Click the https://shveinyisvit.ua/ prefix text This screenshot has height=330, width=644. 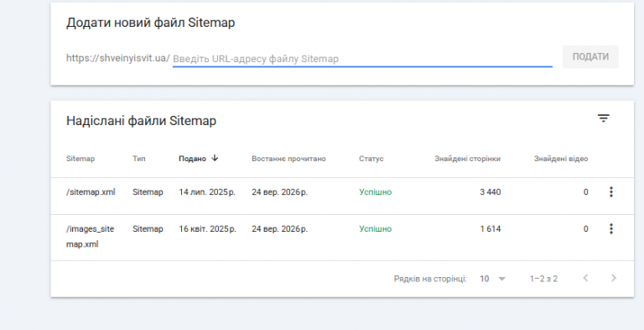coord(118,58)
